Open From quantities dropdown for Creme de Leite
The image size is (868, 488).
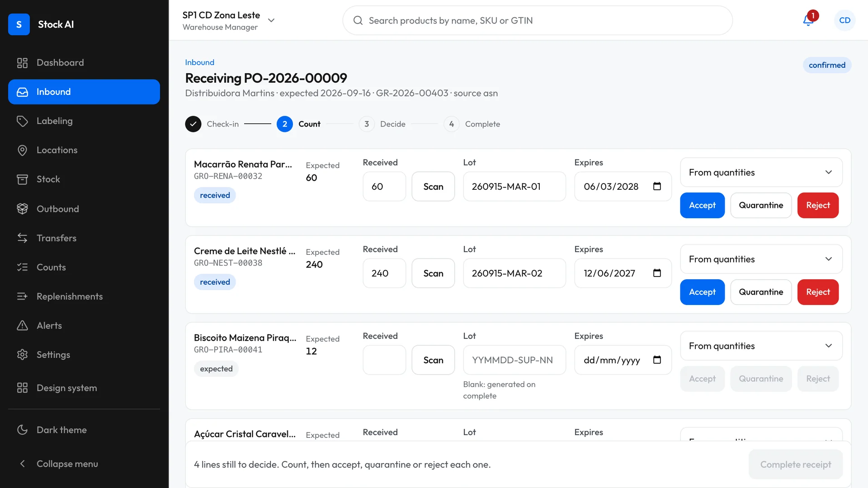(761, 259)
